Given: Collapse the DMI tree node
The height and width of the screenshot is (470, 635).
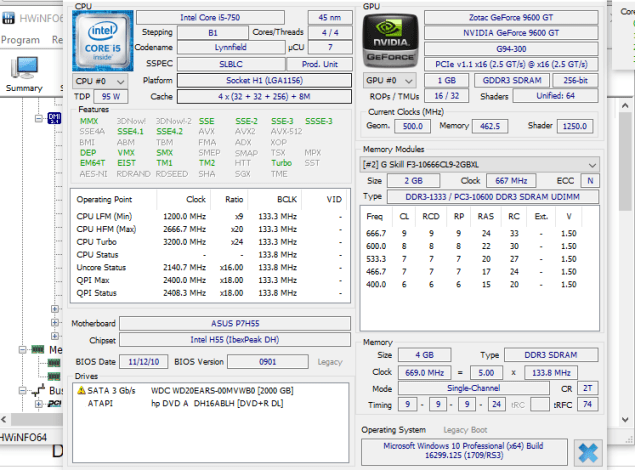Looking at the screenshot, I should [x=41, y=117].
